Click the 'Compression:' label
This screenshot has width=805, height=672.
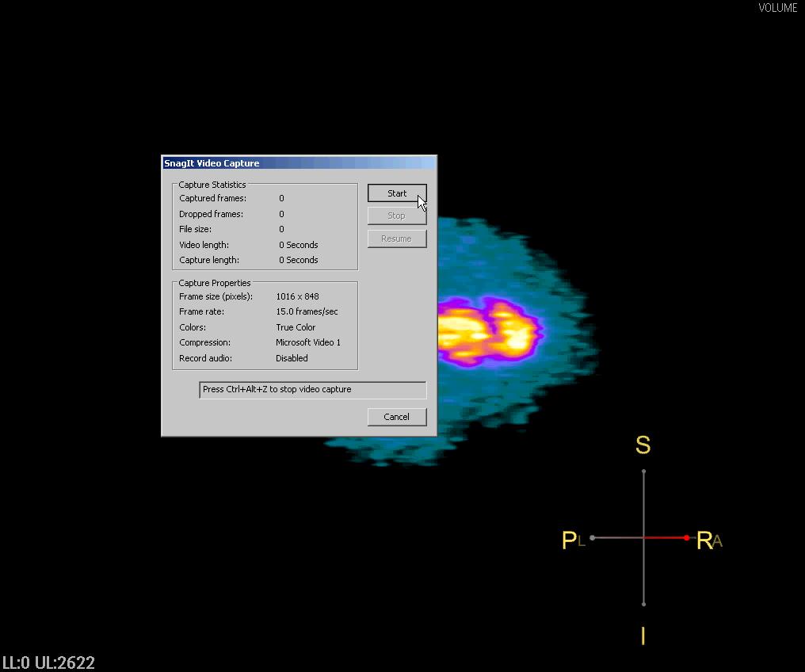204,342
